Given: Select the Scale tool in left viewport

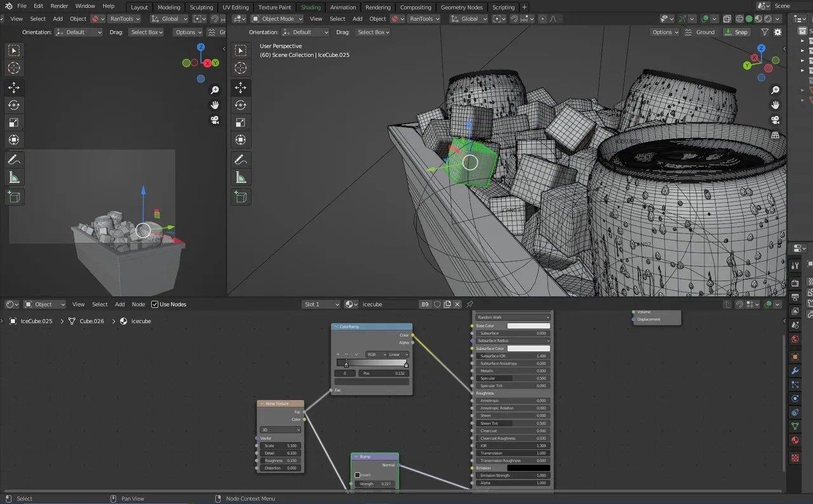Looking at the screenshot, I should point(14,123).
